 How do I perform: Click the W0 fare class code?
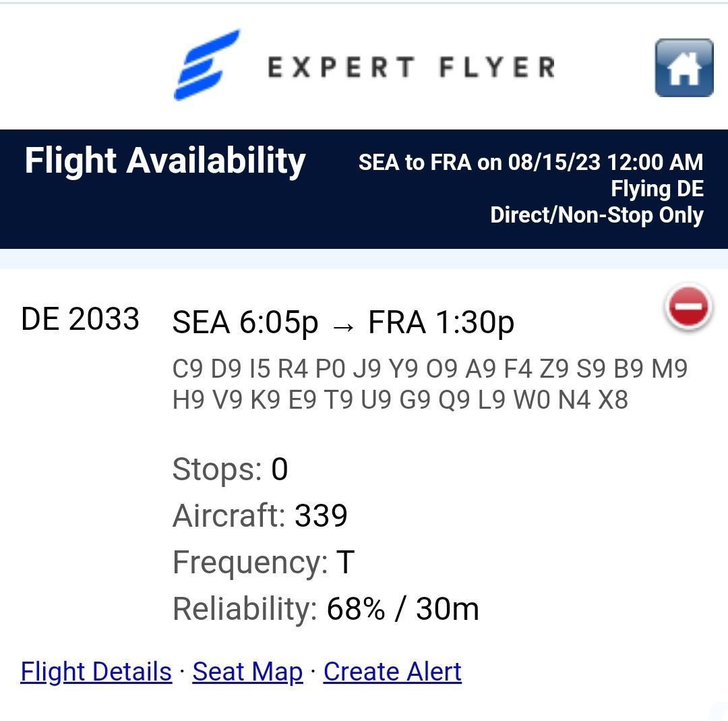532,399
